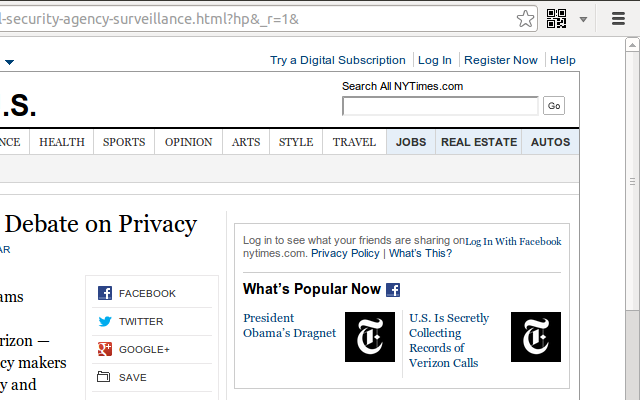Share article via Twitter icon
This screenshot has height=400, width=640.
[105, 321]
